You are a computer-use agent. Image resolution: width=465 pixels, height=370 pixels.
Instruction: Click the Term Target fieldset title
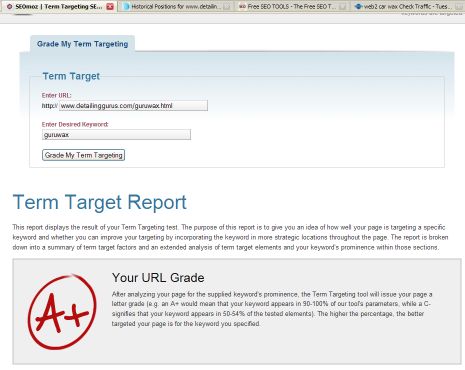tap(71, 76)
